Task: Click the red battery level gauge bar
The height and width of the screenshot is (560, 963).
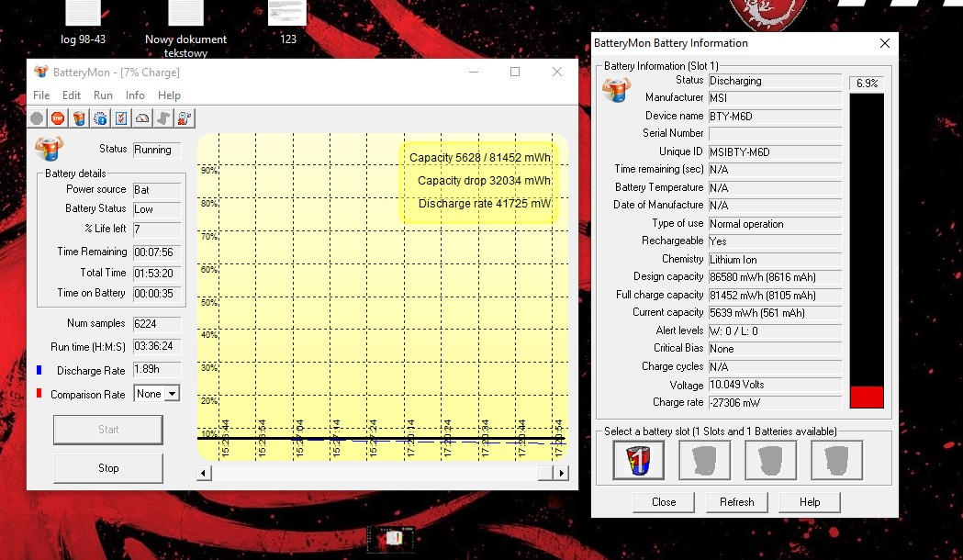Action: click(x=867, y=397)
